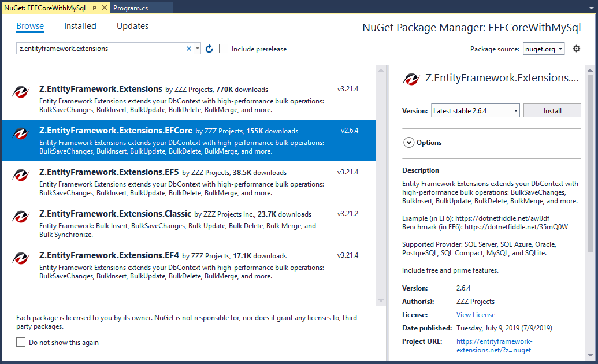Viewport: 598px width, 364px height.
Task: Clear the search box with X icon
Action: tap(189, 49)
